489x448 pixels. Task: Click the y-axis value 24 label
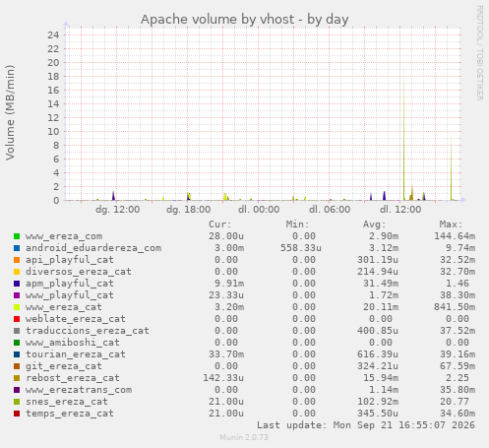(53, 34)
